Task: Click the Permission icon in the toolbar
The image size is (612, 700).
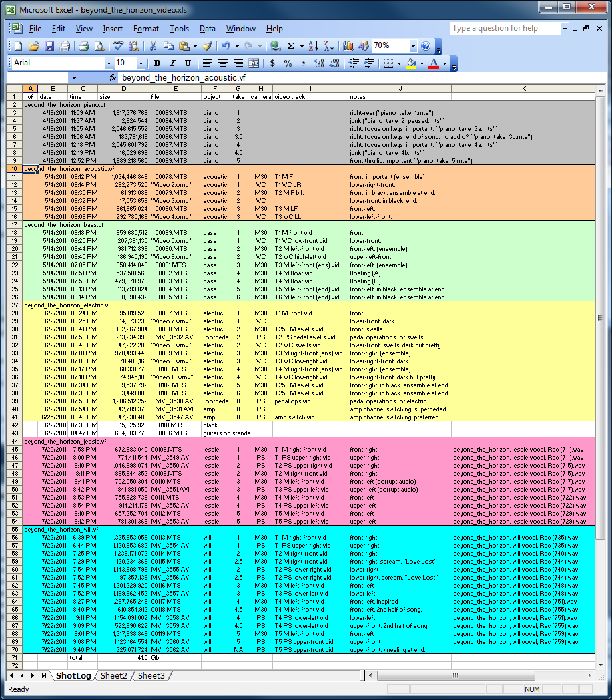Action: 65,46
